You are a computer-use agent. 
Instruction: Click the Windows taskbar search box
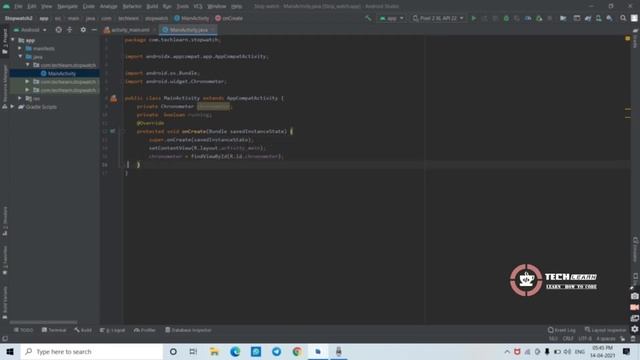92,351
